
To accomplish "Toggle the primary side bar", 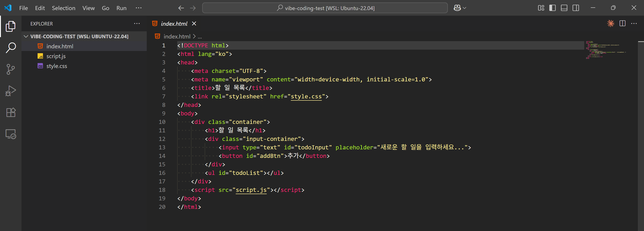I will point(553,8).
